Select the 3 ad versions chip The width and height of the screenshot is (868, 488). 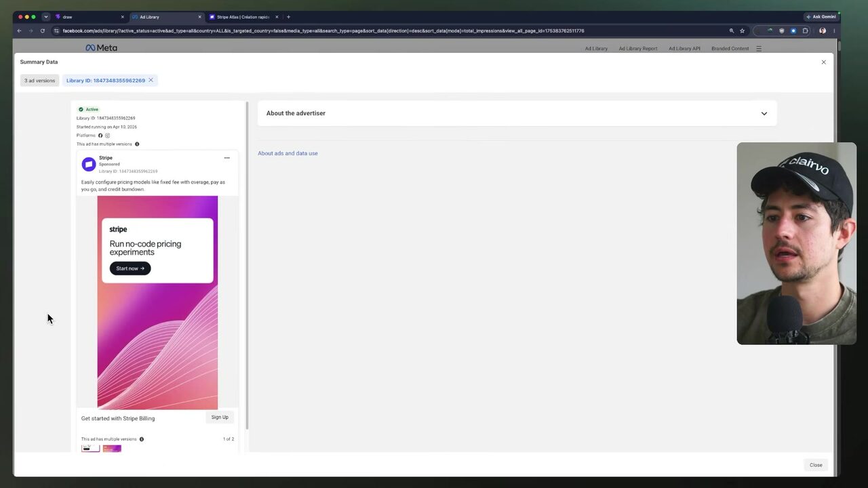39,81
